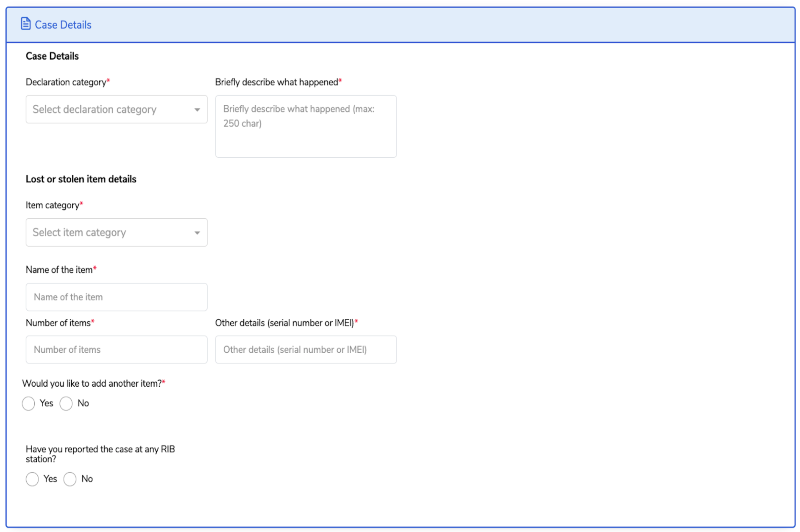The height and width of the screenshot is (532, 800).
Task: Click the Declaration category dropdown arrow
Action: [197, 110]
